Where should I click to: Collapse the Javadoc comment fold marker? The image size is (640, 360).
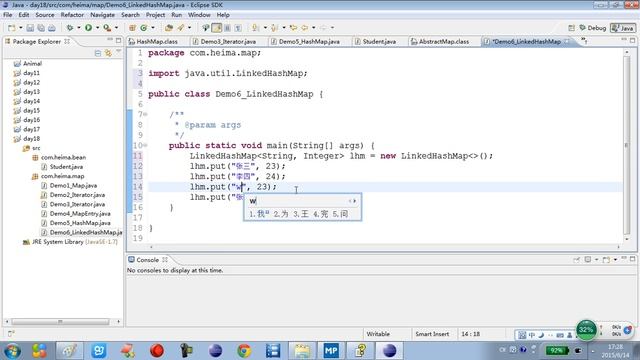145,114
